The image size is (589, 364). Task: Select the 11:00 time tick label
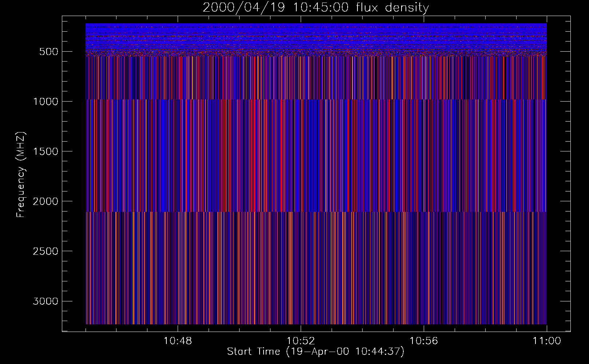click(547, 341)
